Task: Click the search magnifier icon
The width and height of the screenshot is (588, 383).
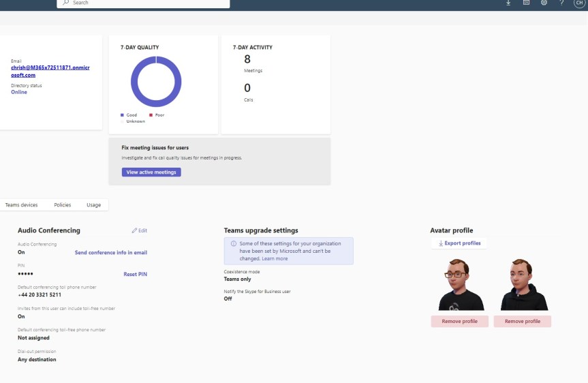Action: click(x=66, y=2)
